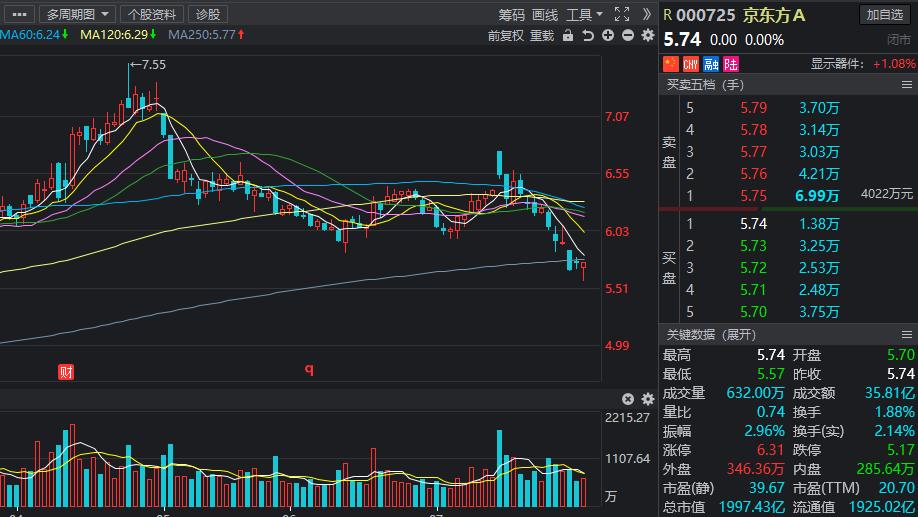This screenshot has width=918, height=517.
Task: Expand the 关键数据 (展开) section
Action: point(711,334)
